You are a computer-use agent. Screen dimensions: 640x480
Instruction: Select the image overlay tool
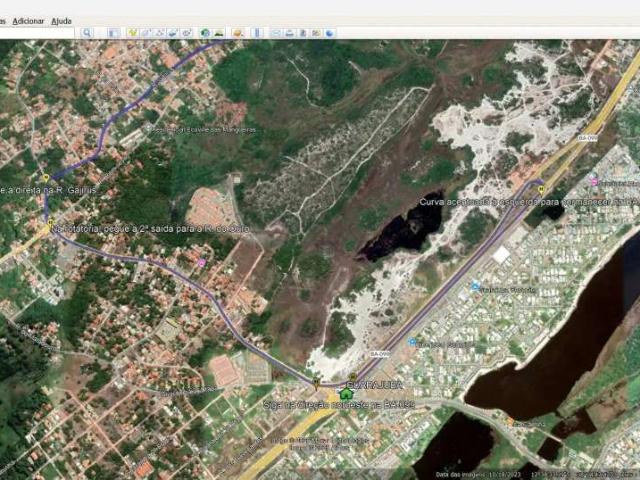(173, 33)
